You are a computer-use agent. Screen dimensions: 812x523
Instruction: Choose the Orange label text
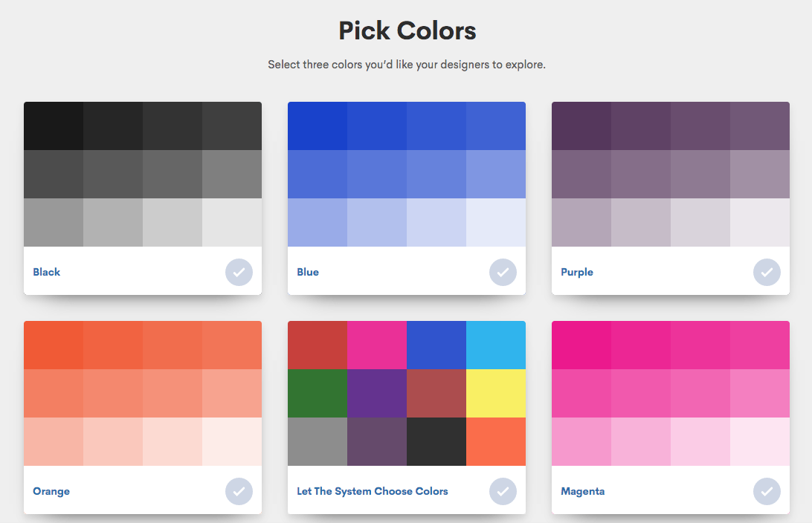[51, 491]
